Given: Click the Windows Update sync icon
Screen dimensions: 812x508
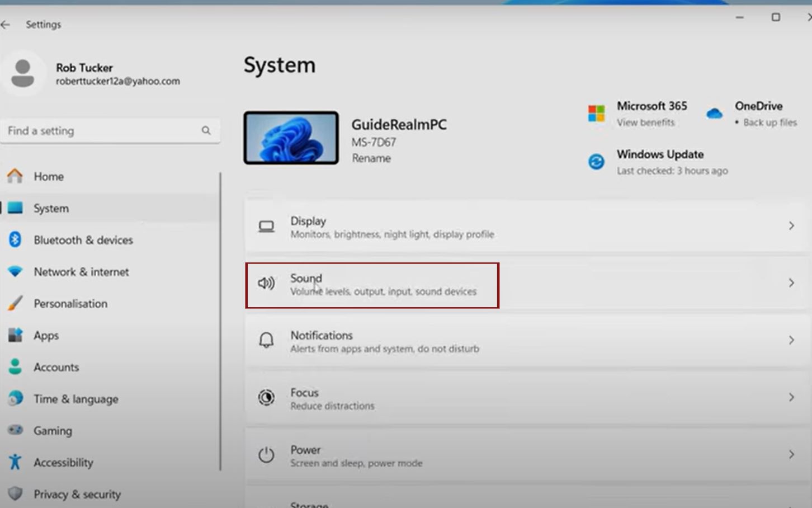Looking at the screenshot, I should point(596,162).
